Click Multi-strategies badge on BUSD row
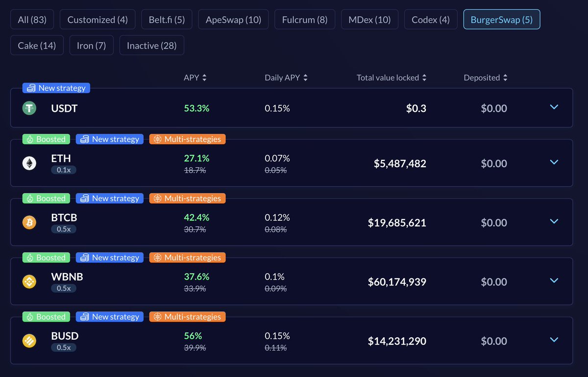Image resolution: width=588 pixels, height=377 pixels. [x=187, y=317]
